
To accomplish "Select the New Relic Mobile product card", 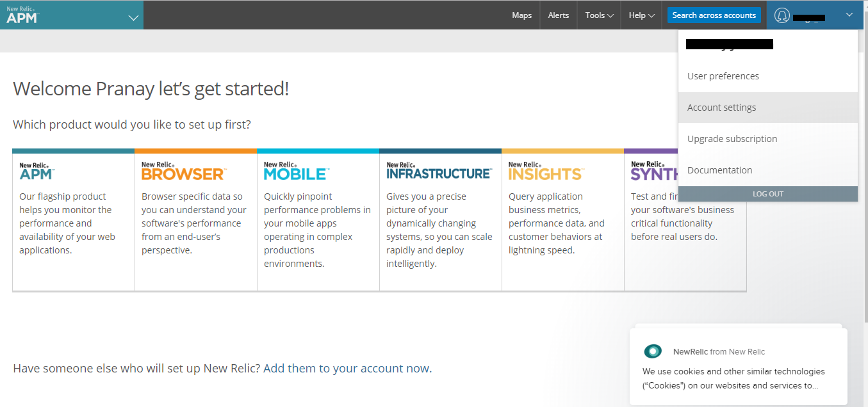I will 318,220.
